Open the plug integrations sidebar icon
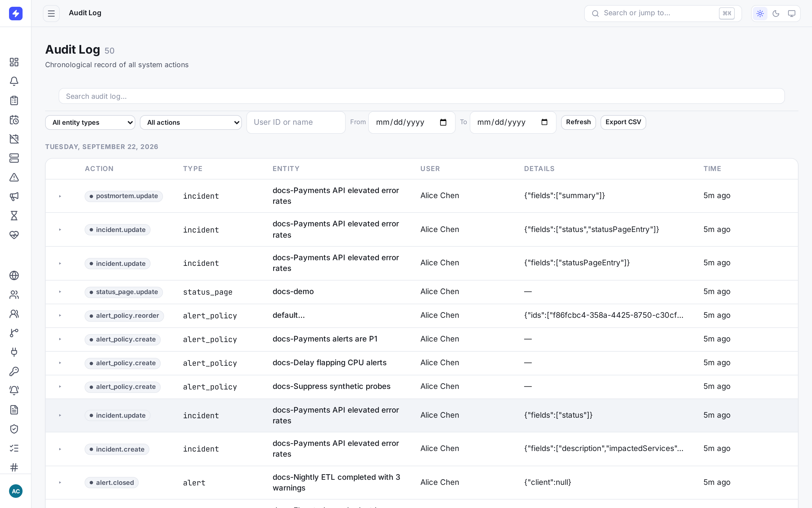The height and width of the screenshot is (508, 812). (14, 352)
